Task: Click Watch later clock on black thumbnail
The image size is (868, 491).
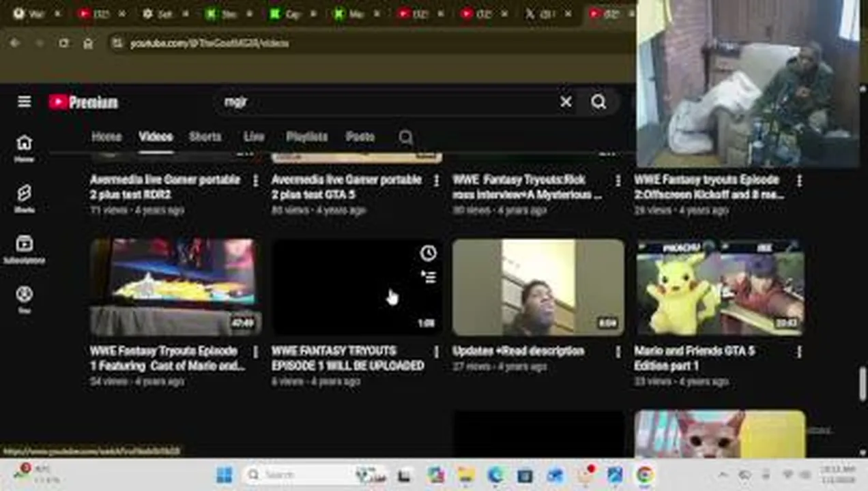Action: (x=428, y=253)
